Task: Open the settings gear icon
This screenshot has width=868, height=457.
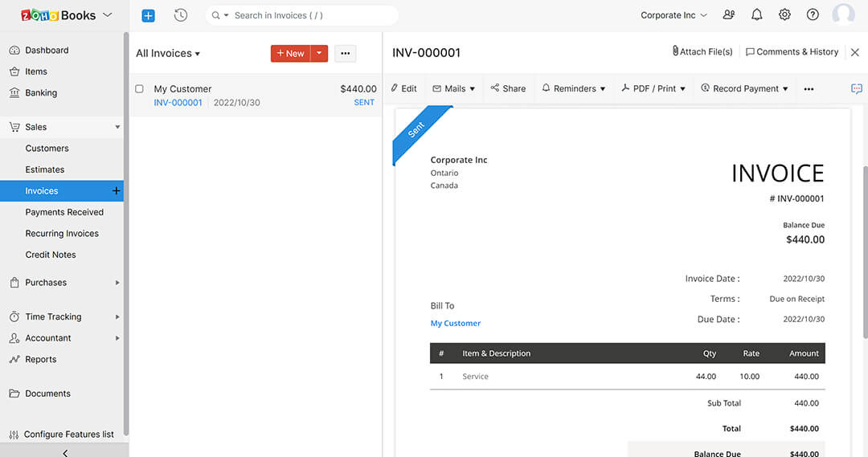Action: [784, 15]
